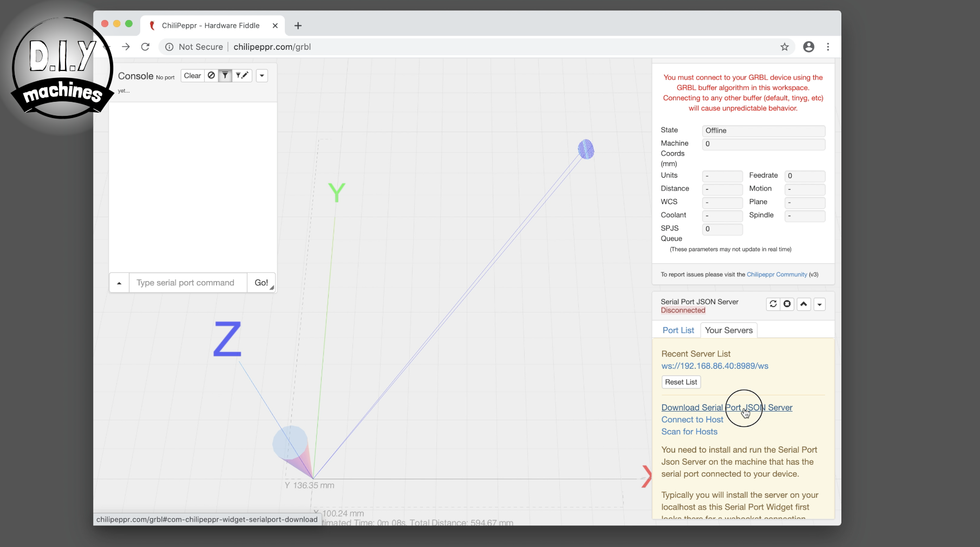Screen dimensions: 980x547
Task: Click the 'Recent Server List' heading
Action: tap(696, 354)
